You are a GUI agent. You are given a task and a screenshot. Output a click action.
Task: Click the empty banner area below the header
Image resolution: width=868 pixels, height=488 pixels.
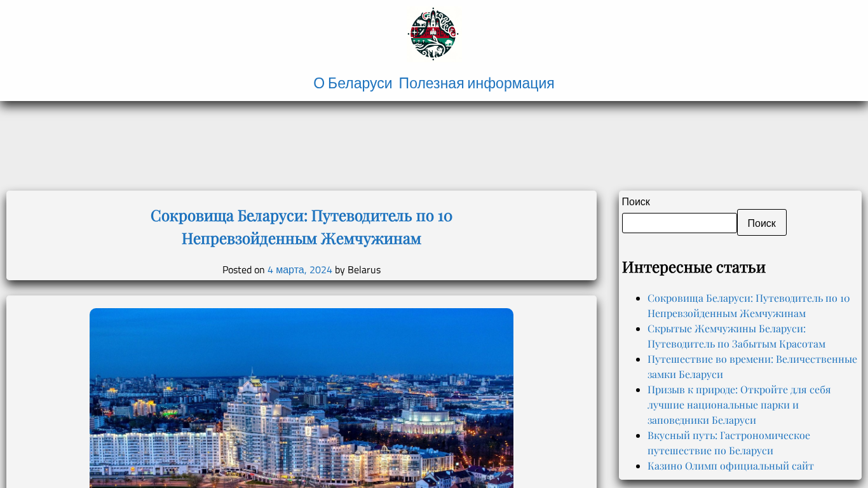434,146
